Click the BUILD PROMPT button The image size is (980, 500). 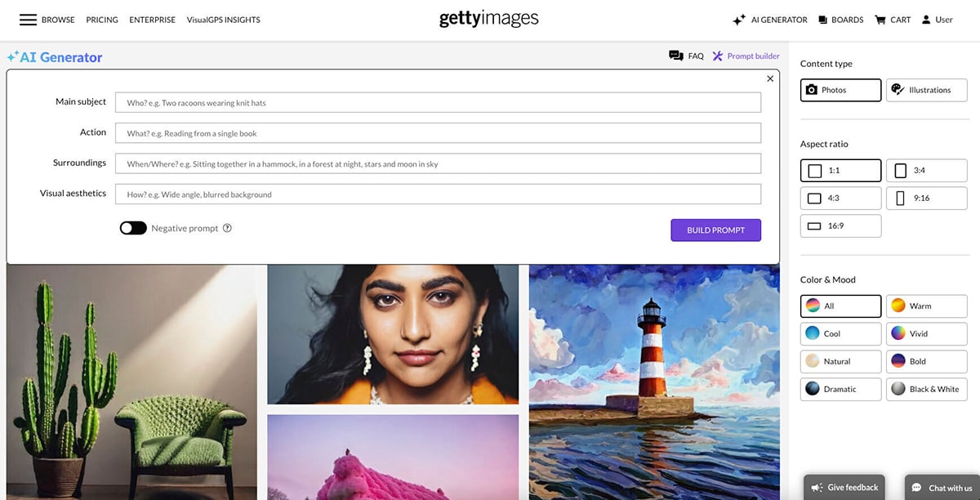[715, 230]
